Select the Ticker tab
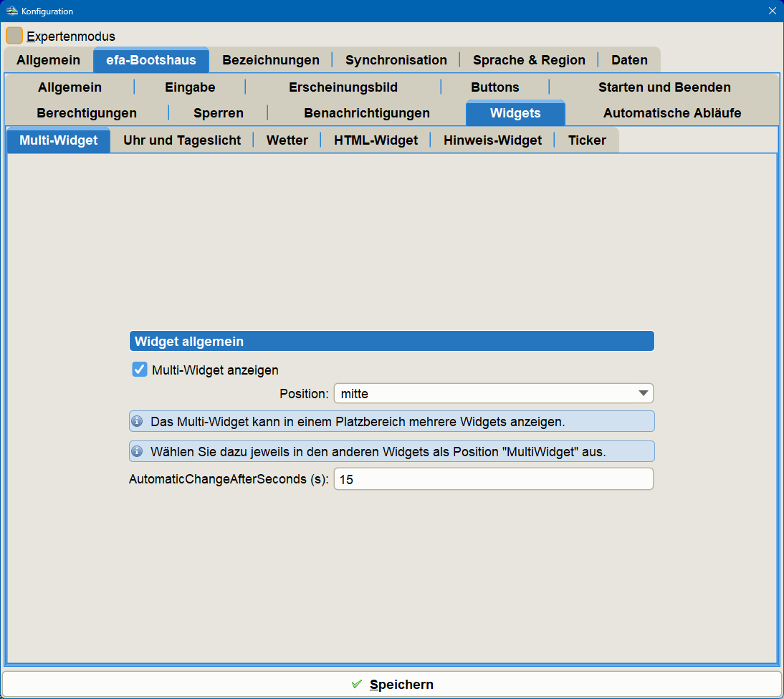 tap(586, 140)
